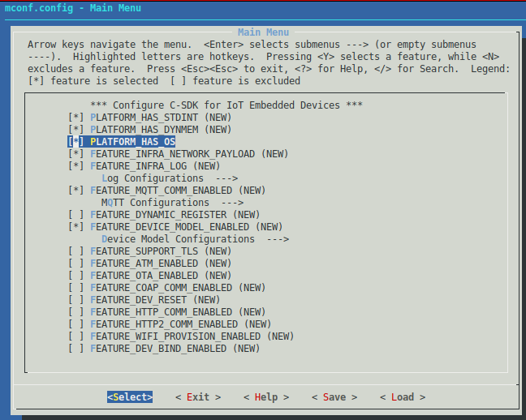This screenshot has width=526, height=420.
Task: Select the FEATURE_SUPPORT_TLS label text
Action: 144,251
